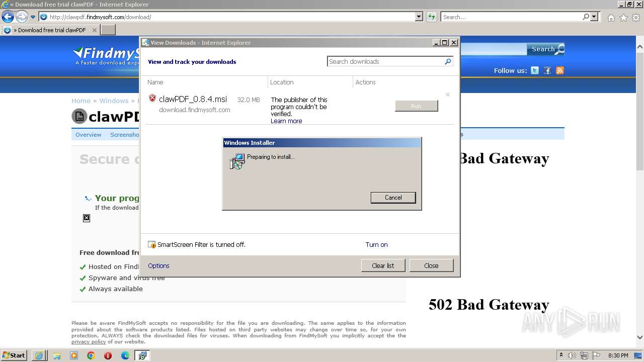644x362 pixels.
Task: Open the Learn more link
Action: click(x=286, y=121)
